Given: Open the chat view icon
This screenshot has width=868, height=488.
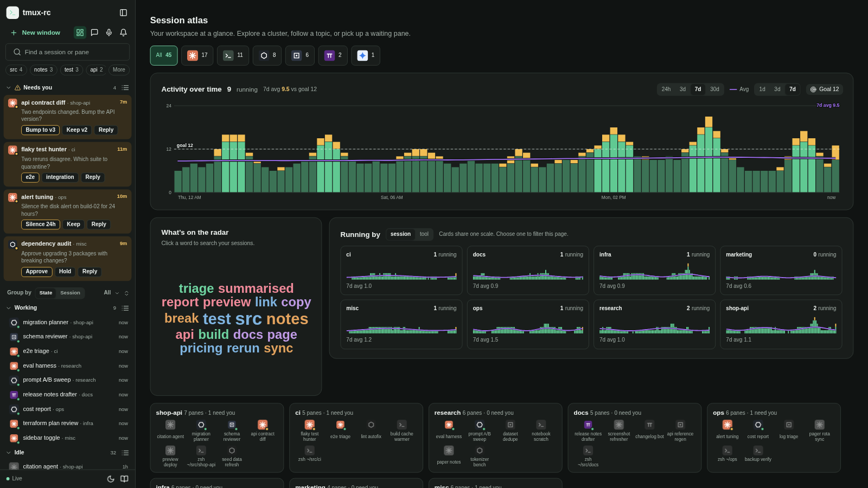Looking at the screenshot, I should [94, 33].
